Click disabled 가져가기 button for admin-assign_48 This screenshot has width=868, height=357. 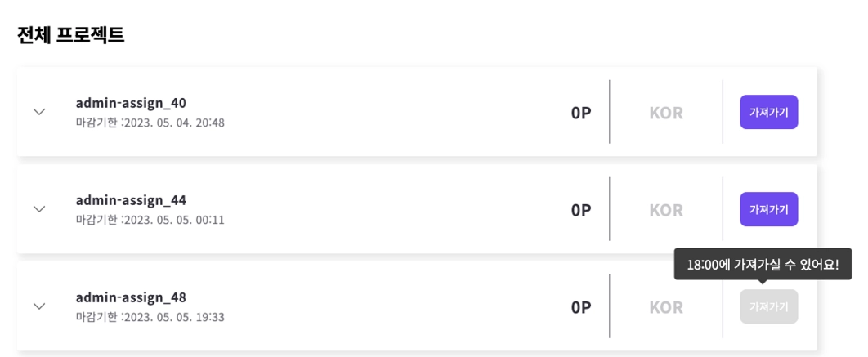768,306
